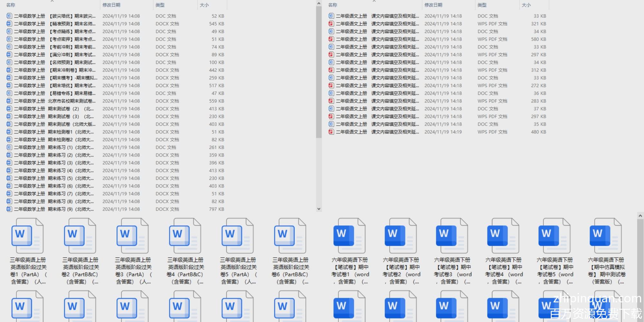Image resolution: width=644 pixels, height=322 pixels.
Task: Select the file name 期末测试卷 (2)
Action: pos(54,109)
